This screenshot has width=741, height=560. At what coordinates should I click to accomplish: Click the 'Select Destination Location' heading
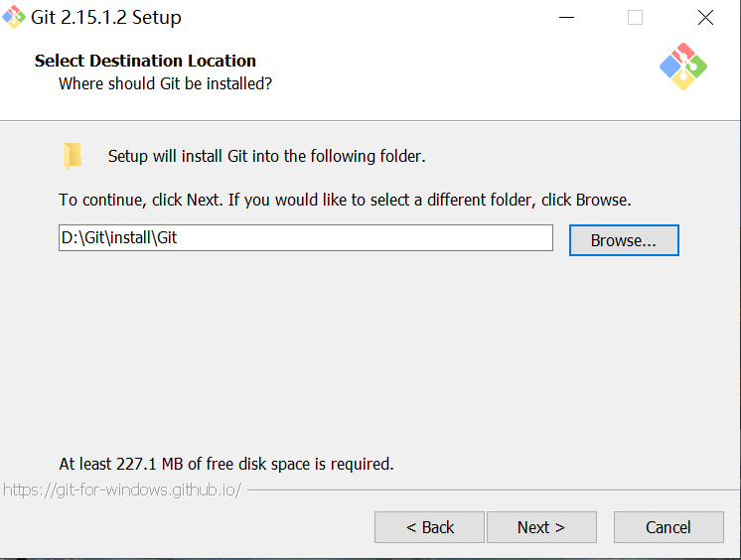pos(145,61)
